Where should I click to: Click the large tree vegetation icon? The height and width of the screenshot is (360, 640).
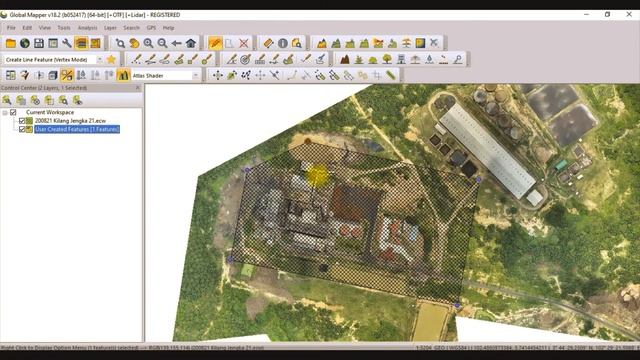click(x=387, y=60)
